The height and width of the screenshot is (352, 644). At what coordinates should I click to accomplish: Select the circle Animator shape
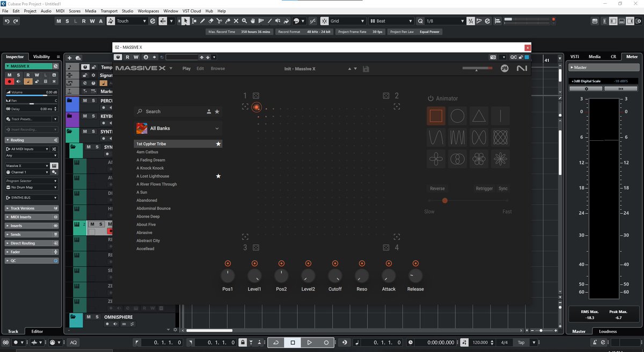click(457, 116)
